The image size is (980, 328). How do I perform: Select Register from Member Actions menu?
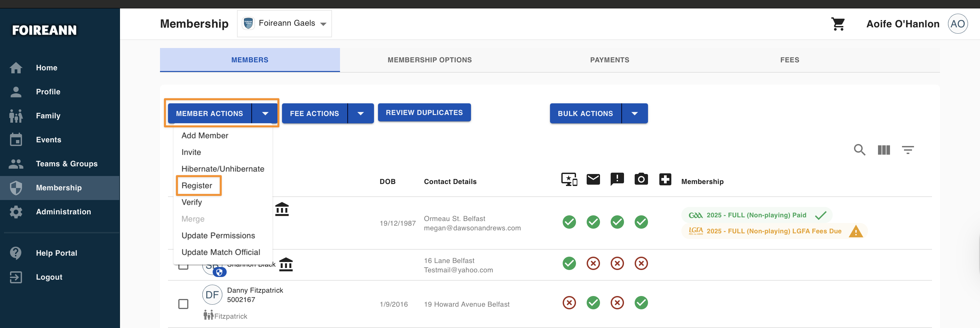pyautogui.click(x=223, y=186)
